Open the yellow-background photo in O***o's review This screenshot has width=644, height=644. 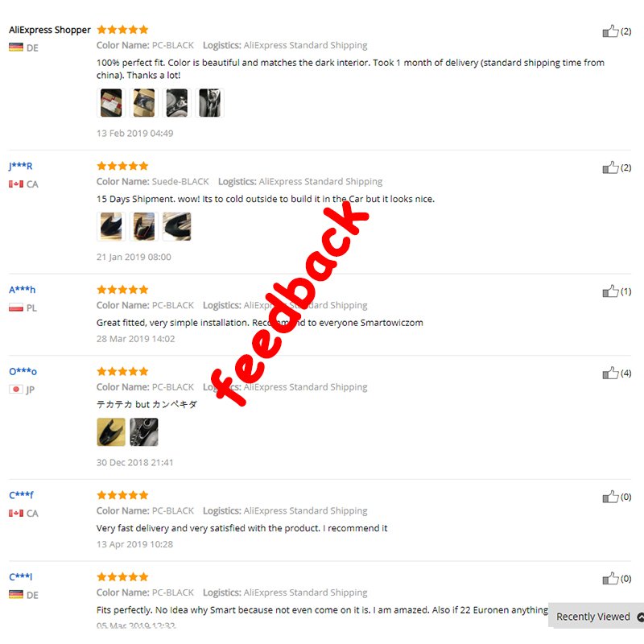pos(111,432)
